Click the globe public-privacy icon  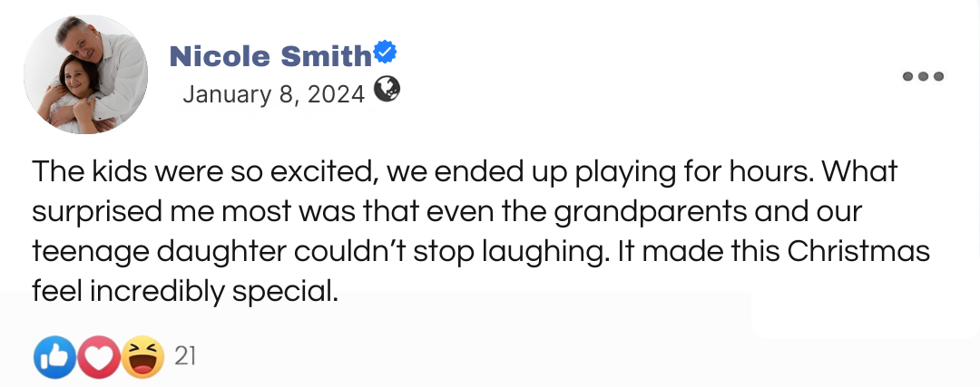[x=387, y=90]
